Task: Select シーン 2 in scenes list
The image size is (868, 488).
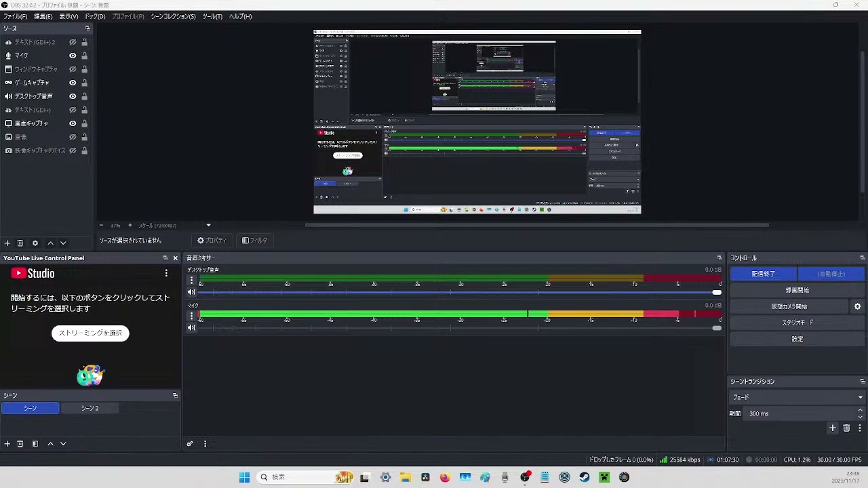Action: (x=90, y=408)
